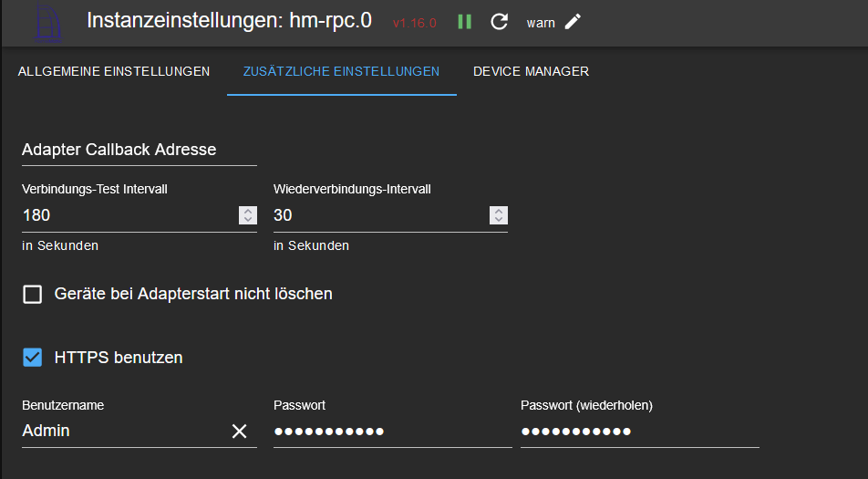The width and height of the screenshot is (868, 479).
Task: Click the hm-rpc adapter logo
Action: tap(48, 23)
